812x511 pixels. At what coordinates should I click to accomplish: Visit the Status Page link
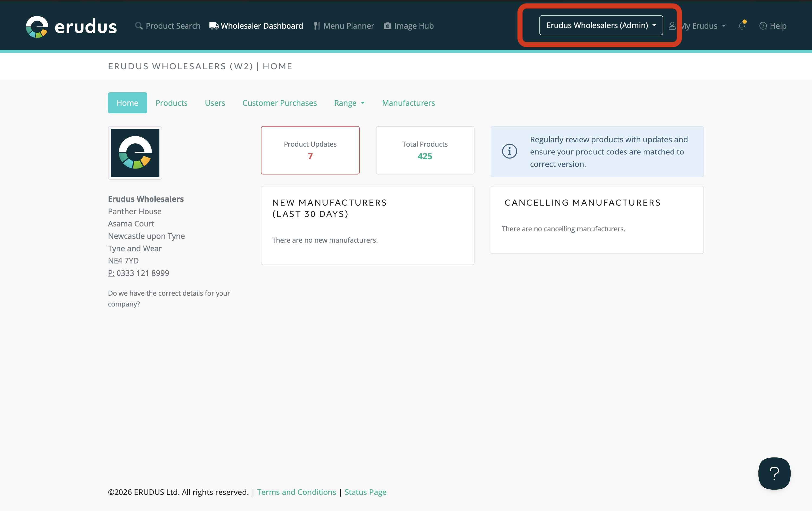[x=365, y=492]
